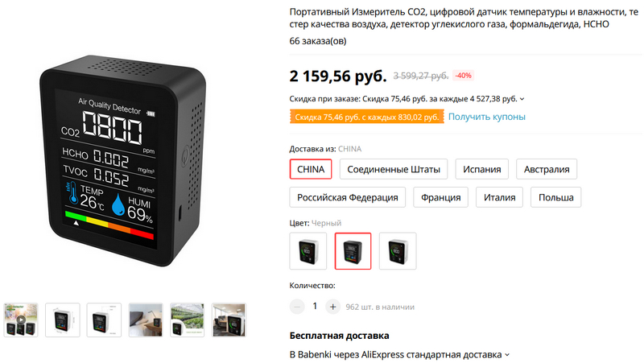Select CHINA as shipping origin
The width and height of the screenshot is (644, 363).
[311, 169]
